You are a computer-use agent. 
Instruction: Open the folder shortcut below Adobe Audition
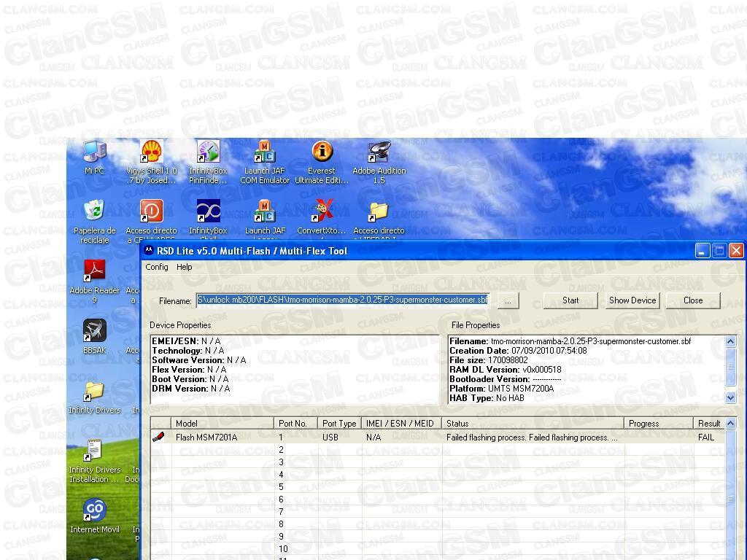pyautogui.click(x=379, y=211)
